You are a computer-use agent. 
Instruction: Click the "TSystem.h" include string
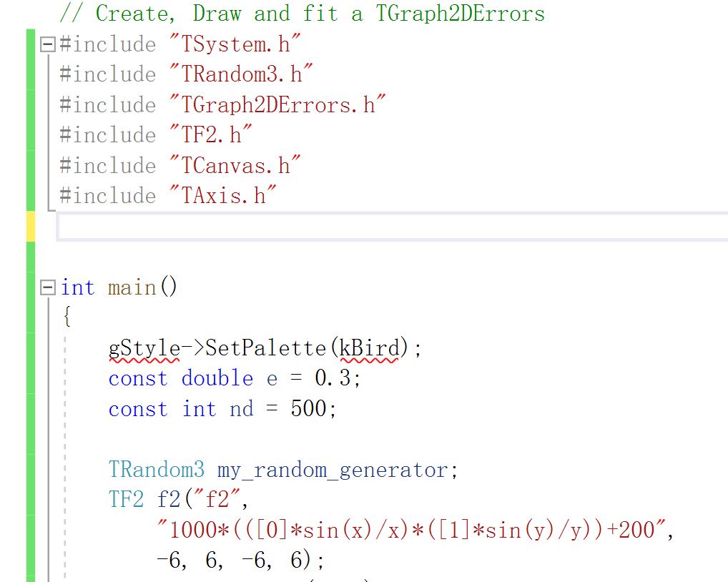pyautogui.click(x=235, y=44)
